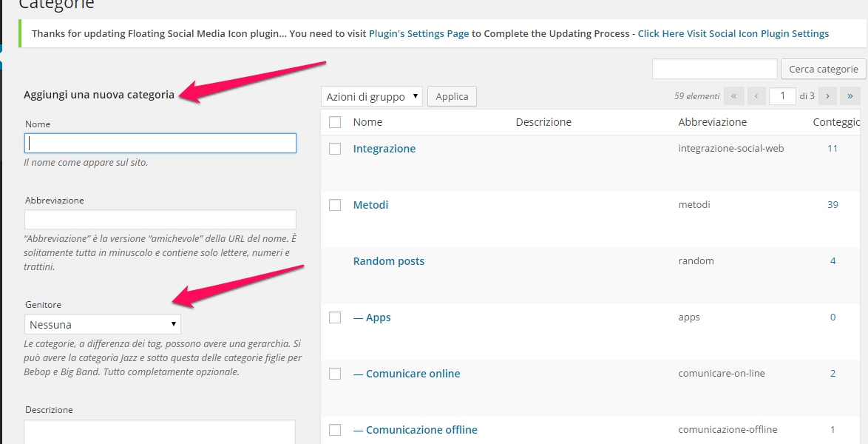Tick the Metodi category checkbox
The width and height of the screenshot is (868, 444).
[x=335, y=205]
